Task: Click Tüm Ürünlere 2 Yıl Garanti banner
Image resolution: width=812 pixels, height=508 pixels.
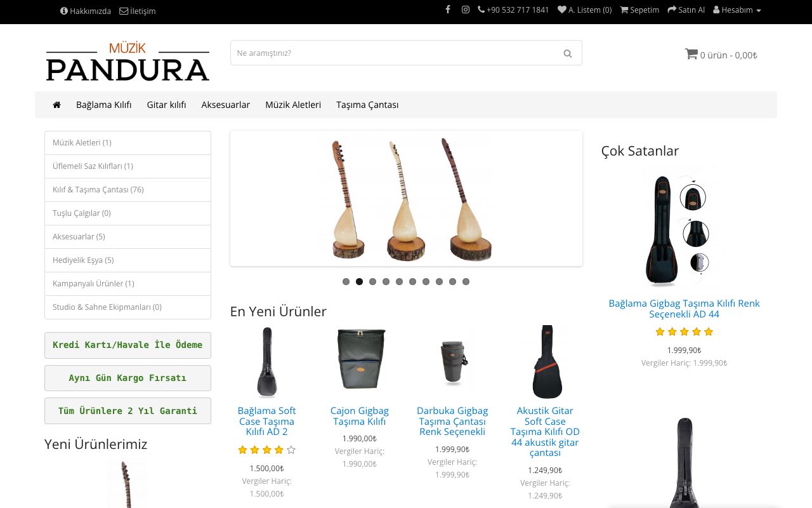Action: point(128,411)
